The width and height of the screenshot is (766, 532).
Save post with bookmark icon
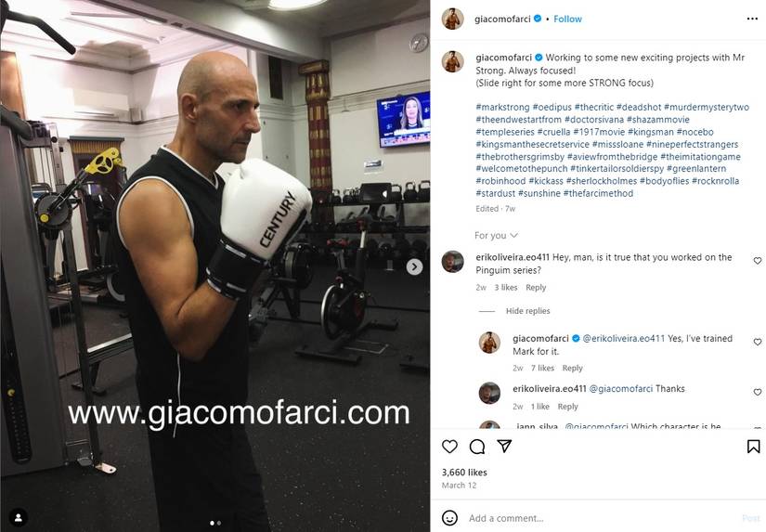tap(753, 446)
